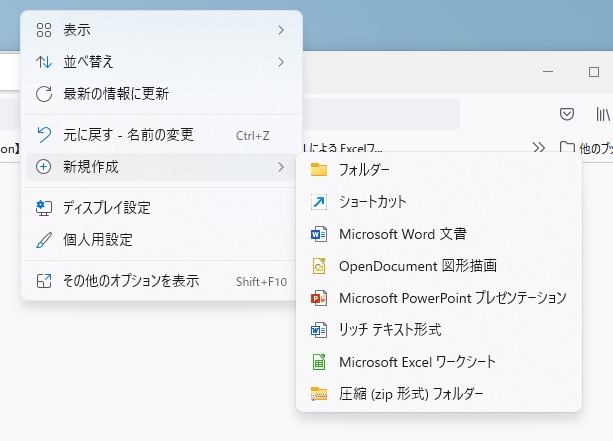
Task: Click the Word icon beside Microsoft Word 文書
Action: click(319, 234)
